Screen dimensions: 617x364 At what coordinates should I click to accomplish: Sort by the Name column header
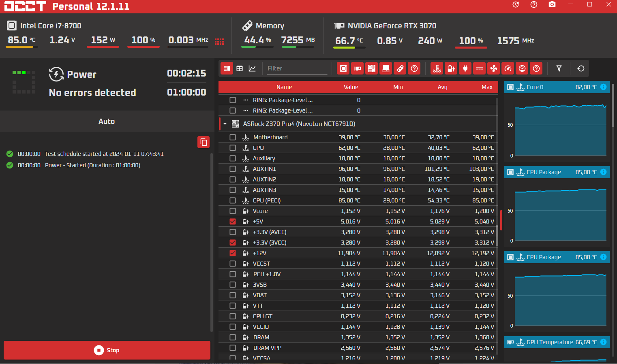[x=284, y=87]
